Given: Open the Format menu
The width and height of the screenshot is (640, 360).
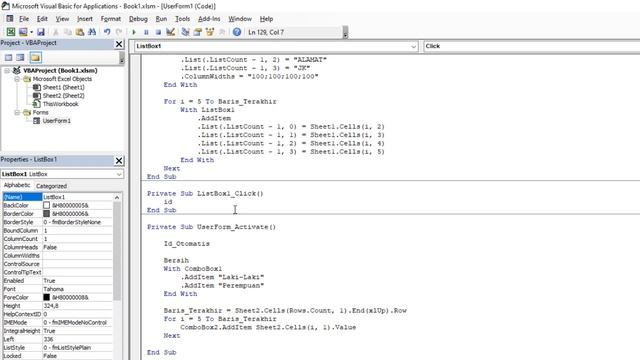Looking at the screenshot, I should click(x=111, y=19).
